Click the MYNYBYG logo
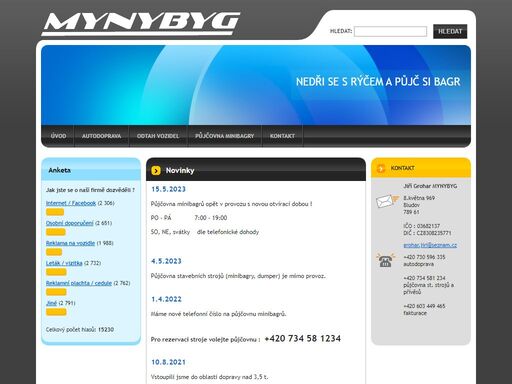 click(x=140, y=24)
